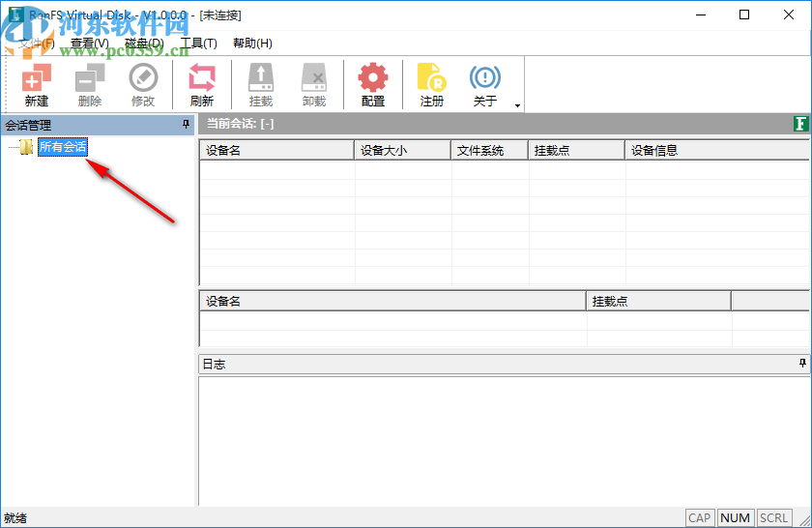Sort by 挂载点 column in top table
812x528 pixels.
576,150
